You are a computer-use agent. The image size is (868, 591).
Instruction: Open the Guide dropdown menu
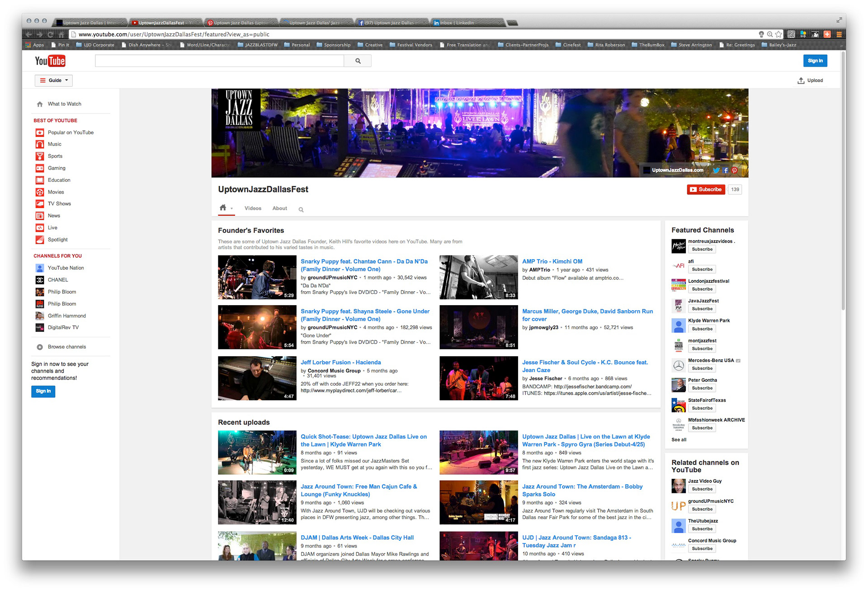coord(54,80)
